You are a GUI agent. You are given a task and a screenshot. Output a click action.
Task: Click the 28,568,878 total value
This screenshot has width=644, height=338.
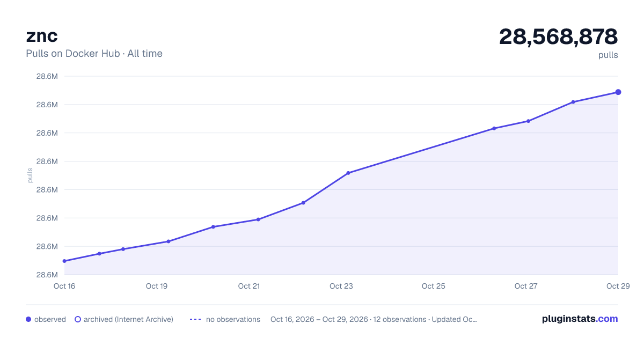(x=559, y=36)
